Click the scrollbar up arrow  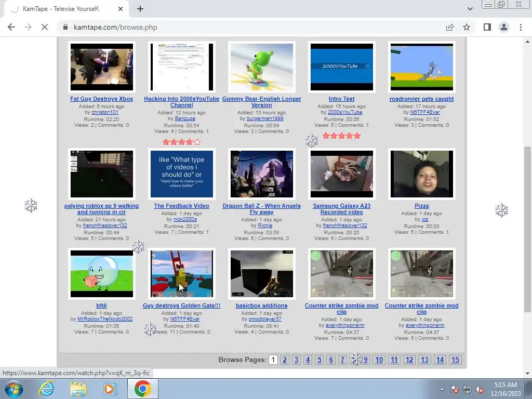[x=528, y=42]
